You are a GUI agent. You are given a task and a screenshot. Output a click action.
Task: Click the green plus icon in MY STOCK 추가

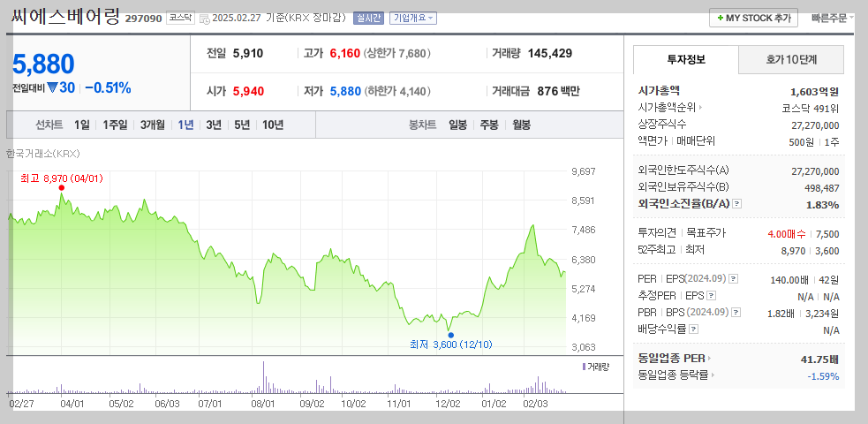coord(720,19)
